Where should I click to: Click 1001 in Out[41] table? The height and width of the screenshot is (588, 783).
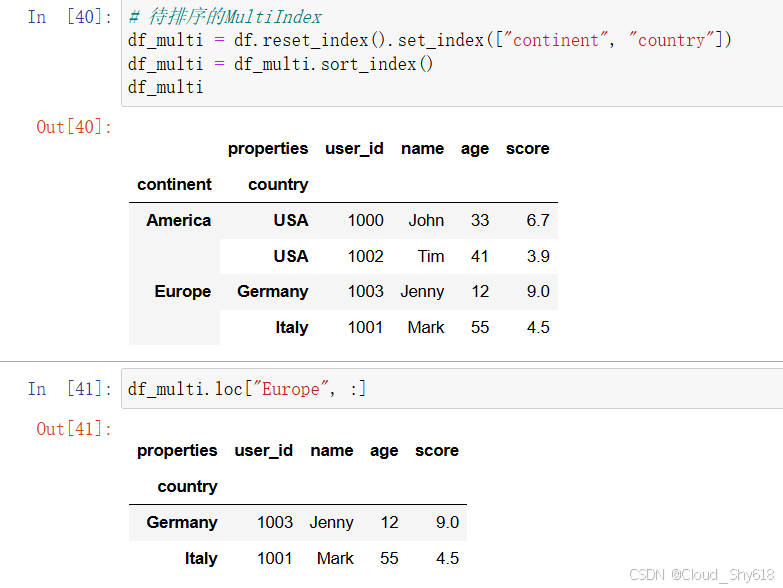pos(275,559)
